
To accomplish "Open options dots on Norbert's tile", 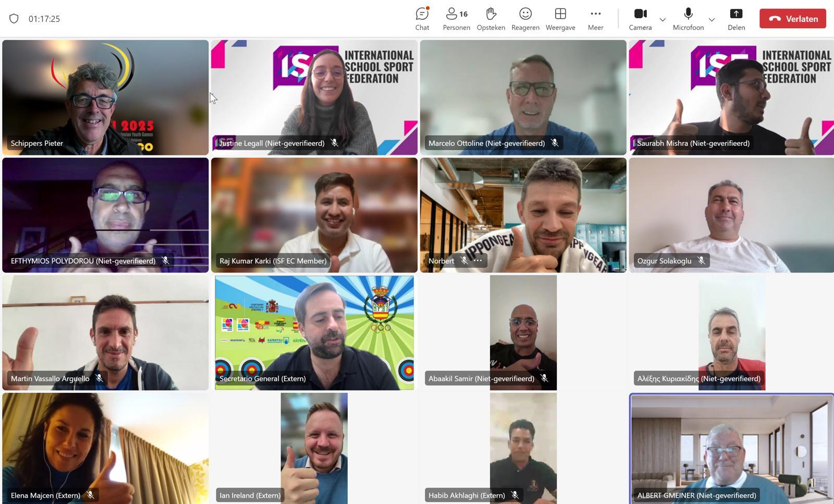I will coord(477,261).
